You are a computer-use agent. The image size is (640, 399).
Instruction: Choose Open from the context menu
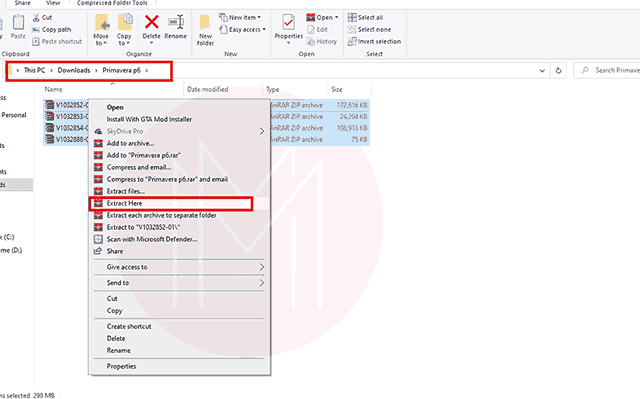tap(180, 107)
